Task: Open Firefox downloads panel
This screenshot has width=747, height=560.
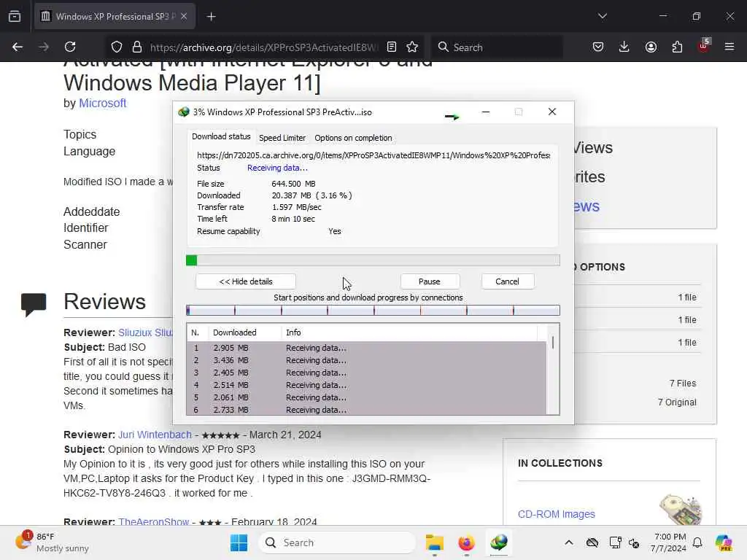Action: pyautogui.click(x=624, y=47)
